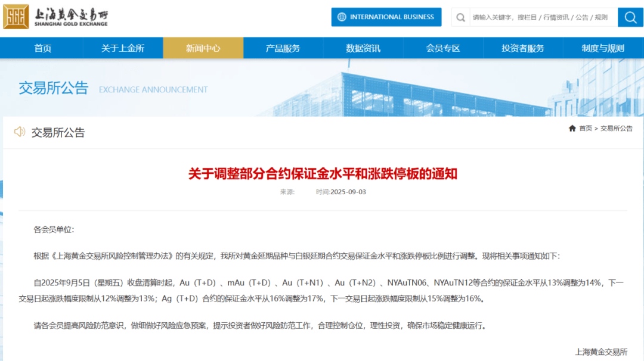Click the date 时间:2025-09-03
This screenshot has width=644, height=361.
[x=341, y=192]
